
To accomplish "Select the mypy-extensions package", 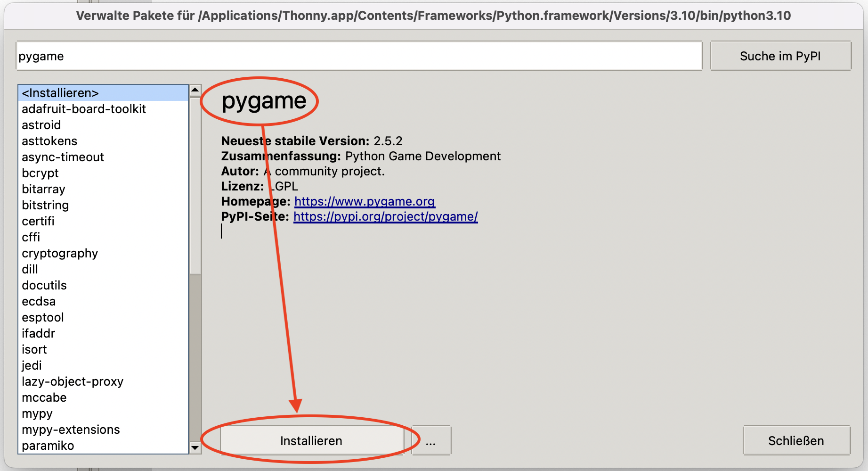I will [x=71, y=430].
